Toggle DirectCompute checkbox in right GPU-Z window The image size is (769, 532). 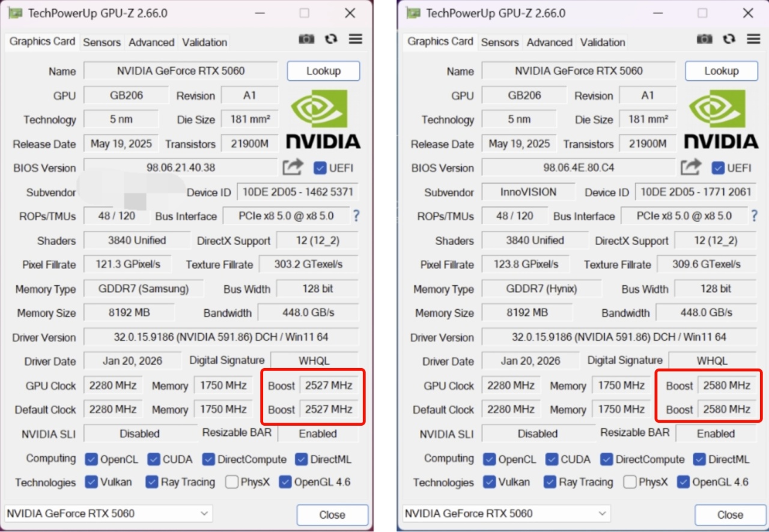(607, 459)
